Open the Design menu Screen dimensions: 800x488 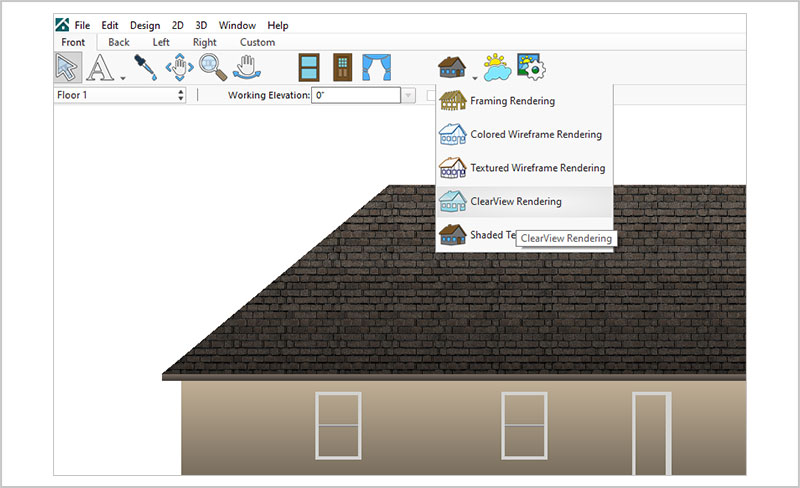click(x=145, y=25)
